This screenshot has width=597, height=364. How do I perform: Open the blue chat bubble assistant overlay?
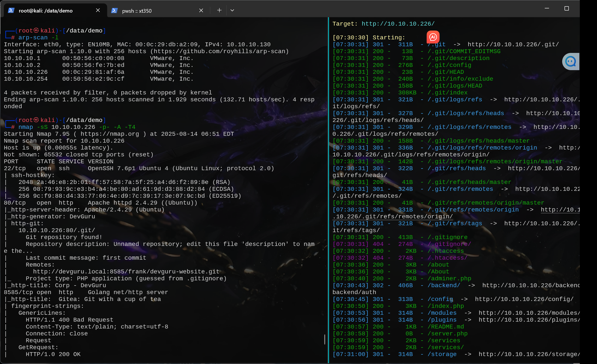(570, 61)
